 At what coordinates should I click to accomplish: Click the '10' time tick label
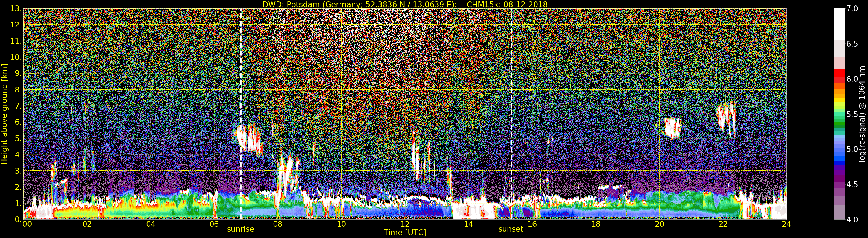point(341,224)
